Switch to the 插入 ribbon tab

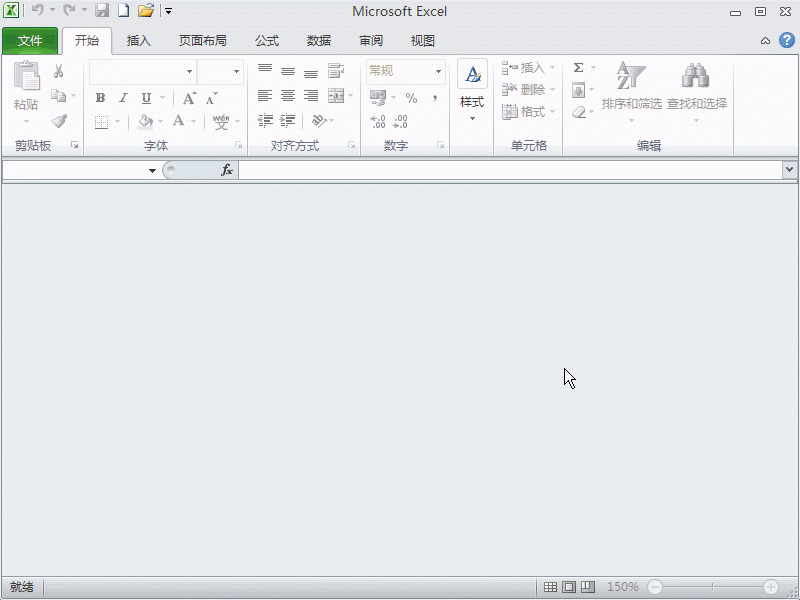pos(138,41)
